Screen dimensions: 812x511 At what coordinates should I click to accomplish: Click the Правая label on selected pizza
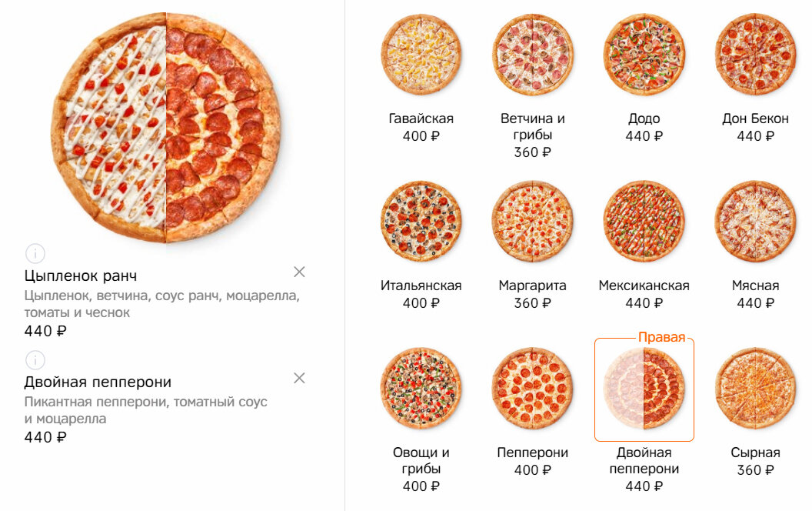coord(662,337)
